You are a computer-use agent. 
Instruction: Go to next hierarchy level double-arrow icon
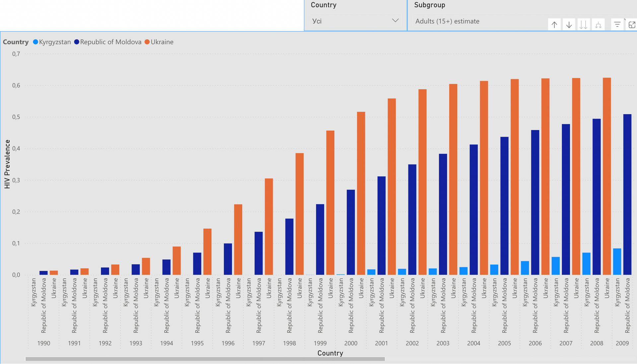(583, 25)
